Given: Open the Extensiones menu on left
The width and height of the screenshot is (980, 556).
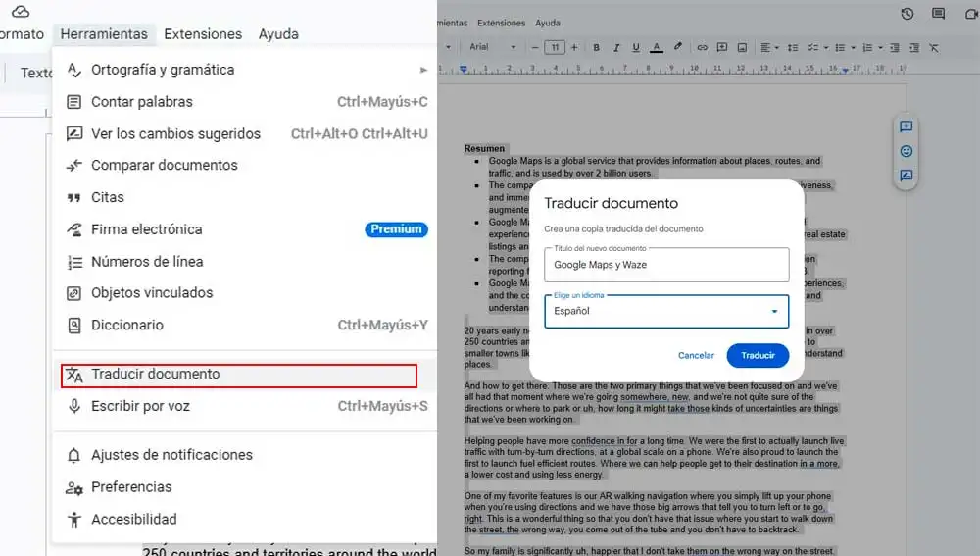Looking at the screenshot, I should point(203,33).
